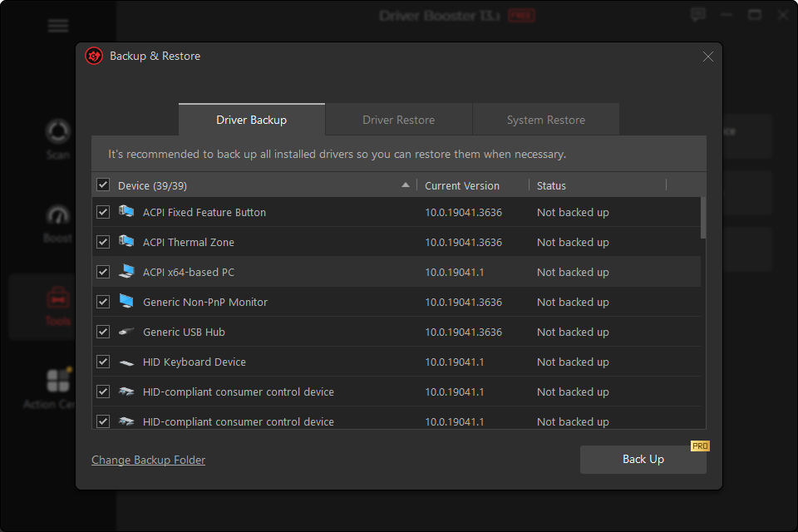Image resolution: width=798 pixels, height=532 pixels.
Task: Click the ACPI Thermal Zone device icon
Action: [126, 242]
